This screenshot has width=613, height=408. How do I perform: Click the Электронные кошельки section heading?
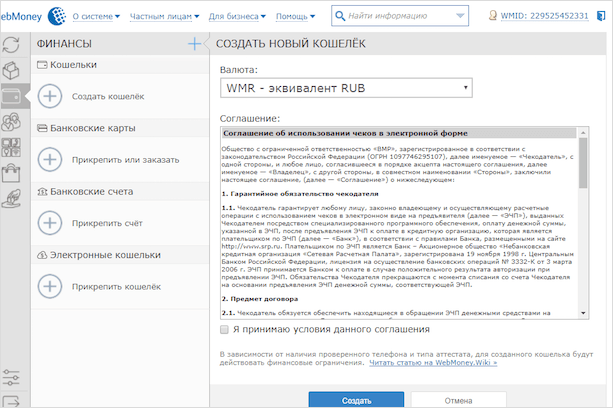105,255
